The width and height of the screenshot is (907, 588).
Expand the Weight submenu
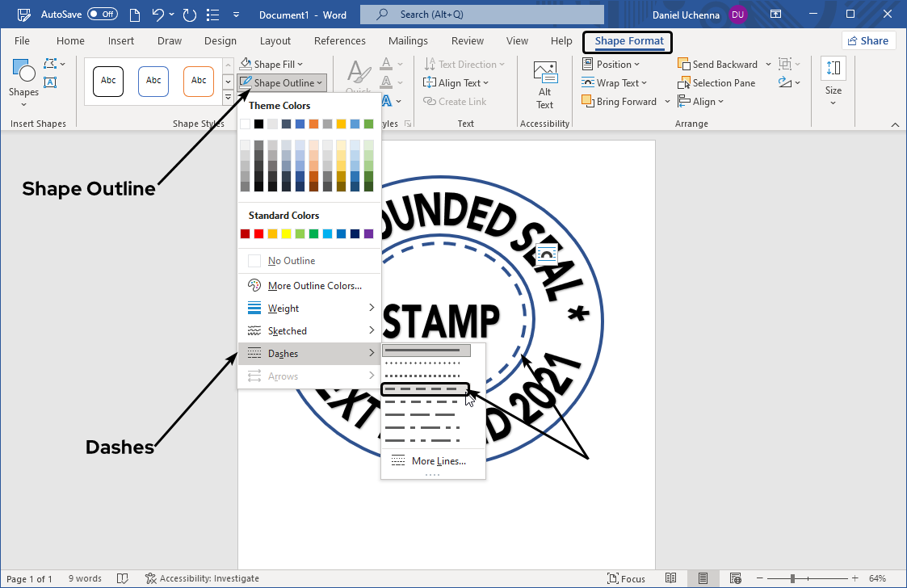[309, 309]
